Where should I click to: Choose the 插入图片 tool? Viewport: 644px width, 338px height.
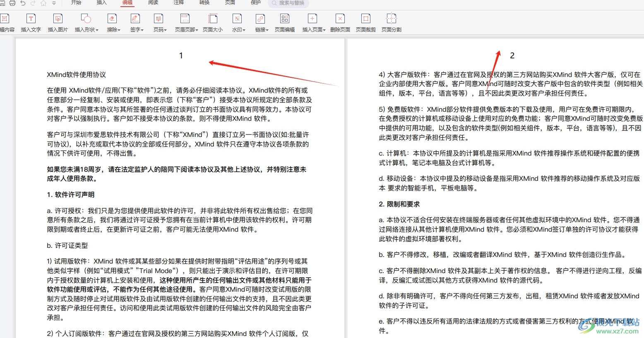(58, 23)
